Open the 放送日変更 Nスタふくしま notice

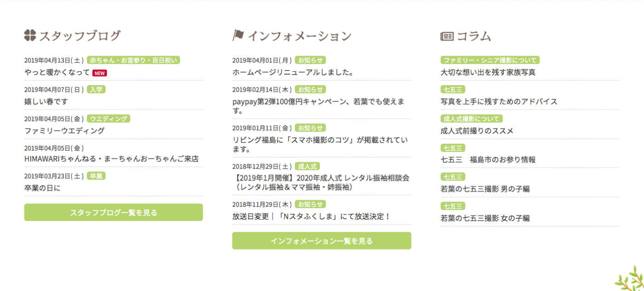coord(311,216)
